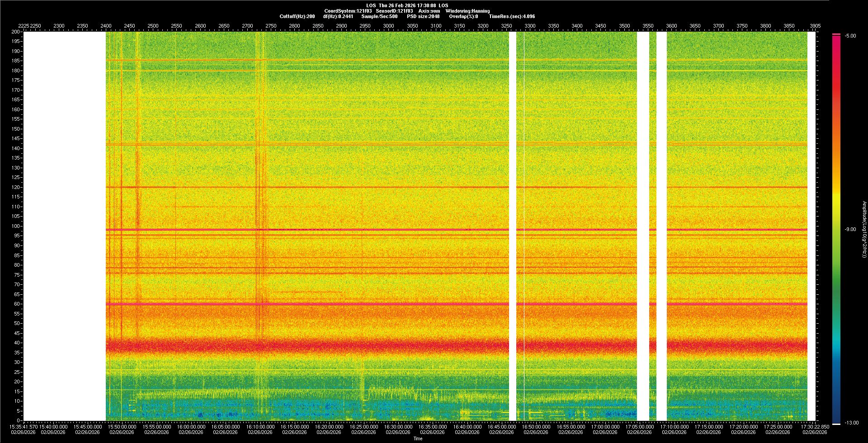Click the Amplitude label beside the colorbar
The width and height of the screenshot is (868, 443).
click(864, 229)
